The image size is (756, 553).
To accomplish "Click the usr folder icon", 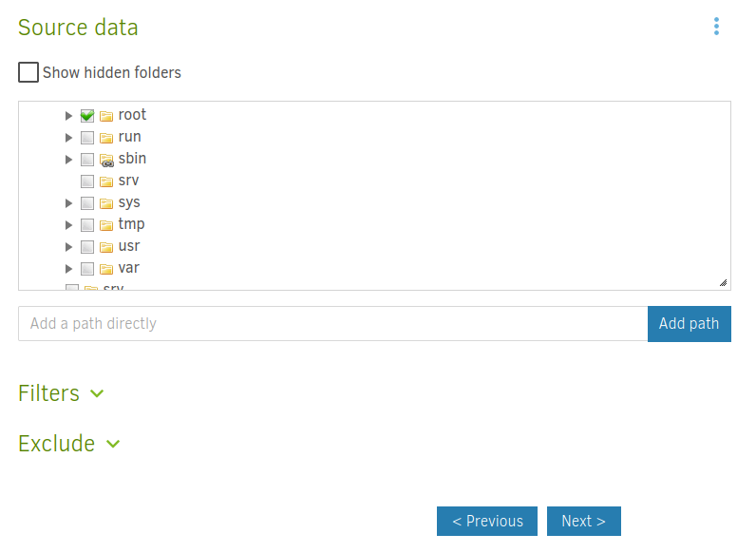I will (x=106, y=247).
